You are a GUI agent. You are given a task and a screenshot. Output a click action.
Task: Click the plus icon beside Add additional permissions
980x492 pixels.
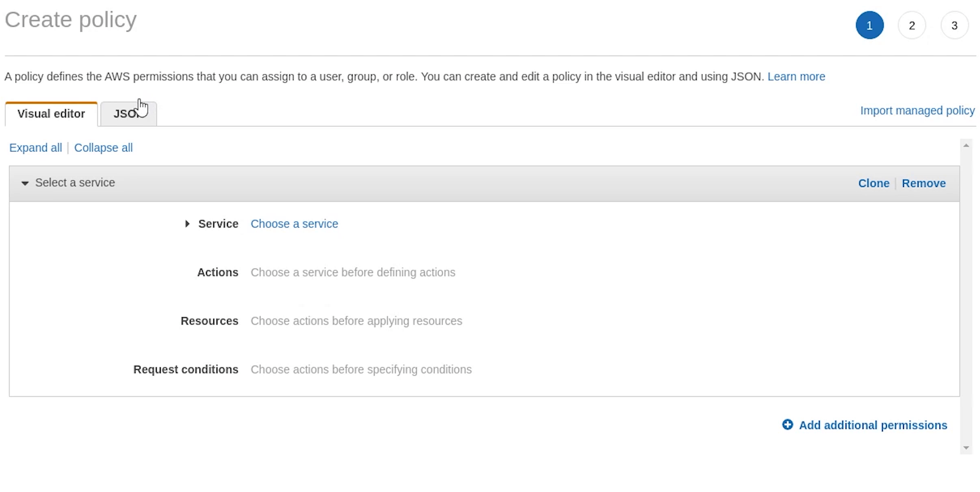(x=787, y=424)
